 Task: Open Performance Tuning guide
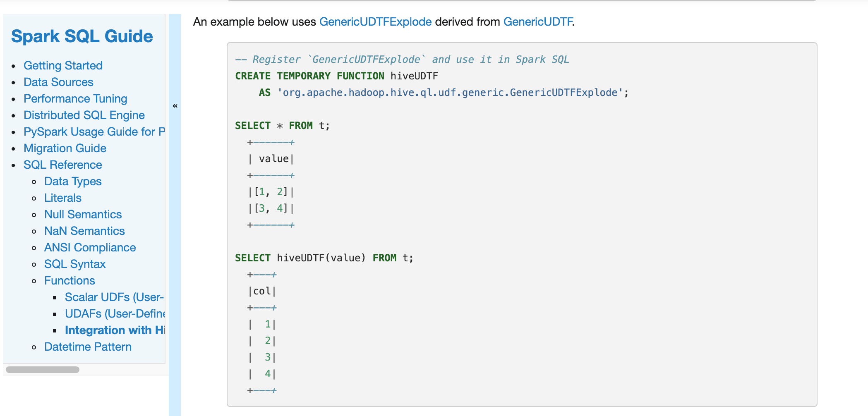[x=75, y=98]
